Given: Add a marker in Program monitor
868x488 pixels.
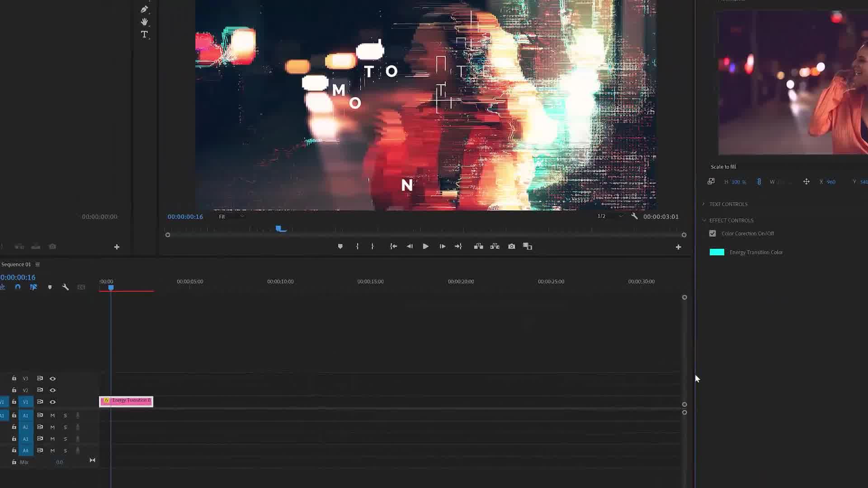Looking at the screenshot, I should pyautogui.click(x=340, y=246).
